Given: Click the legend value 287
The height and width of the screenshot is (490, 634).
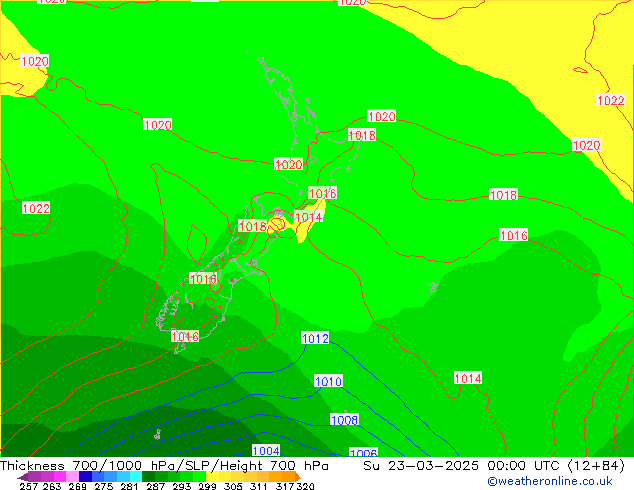Looking at the screenshot, I should [x=155, y=486].
